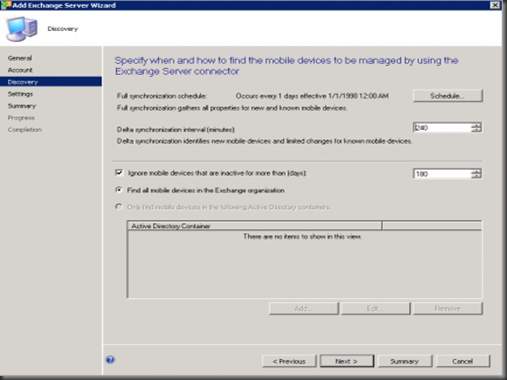Click the help question mark icon

click(110, 360)
